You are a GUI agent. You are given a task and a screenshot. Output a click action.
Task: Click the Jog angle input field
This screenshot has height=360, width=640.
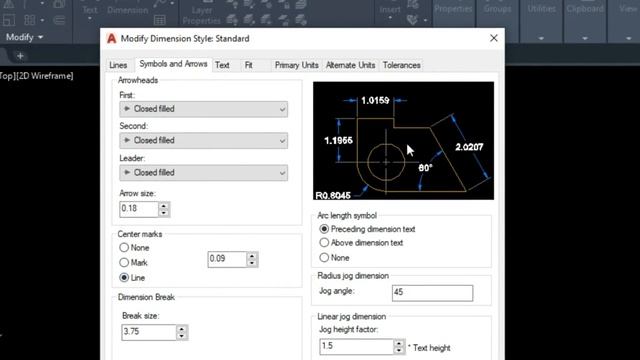pos(432,293)
